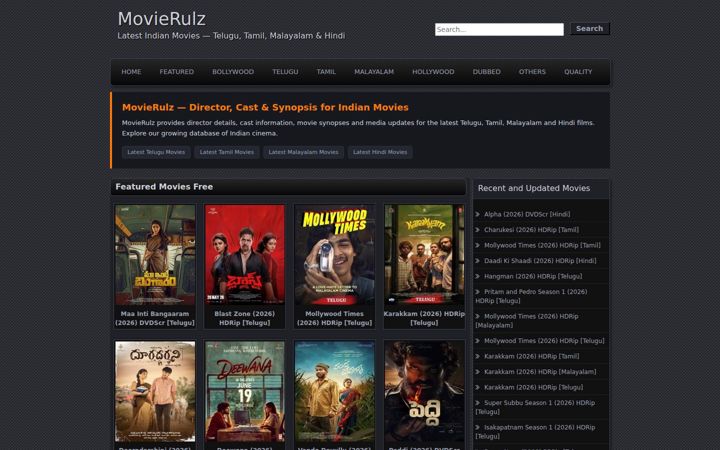Open the QUALITY menu item
Image resolution: width=720 pixels, height=450 pixels.
(x=578, y=72)
